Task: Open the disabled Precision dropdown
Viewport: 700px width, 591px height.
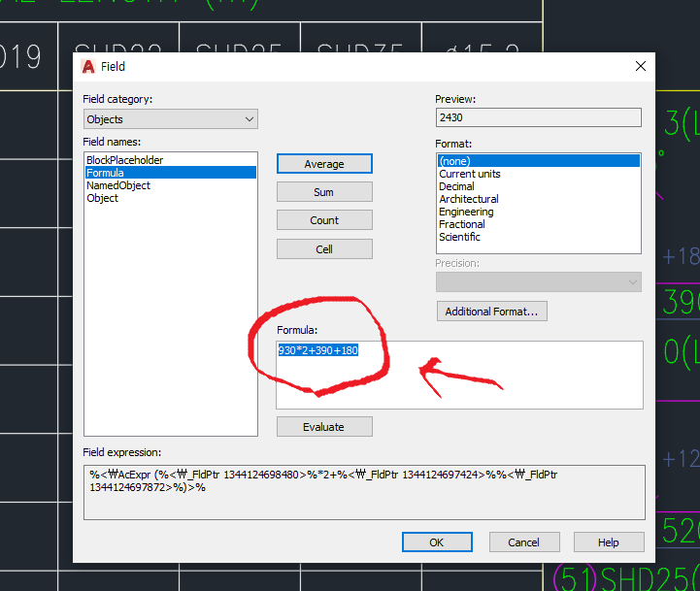Action: [539, 282]
